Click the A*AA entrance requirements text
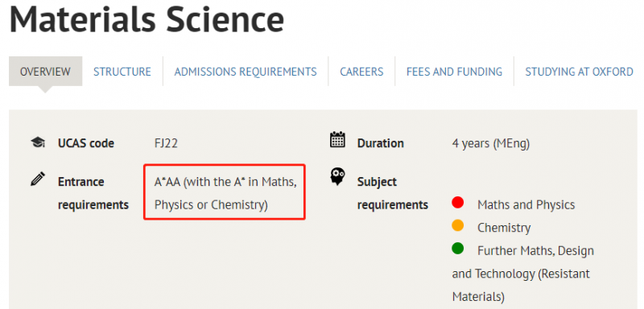Image resolution: width=644 pixels, height=309 pixels. click(225, 193)
